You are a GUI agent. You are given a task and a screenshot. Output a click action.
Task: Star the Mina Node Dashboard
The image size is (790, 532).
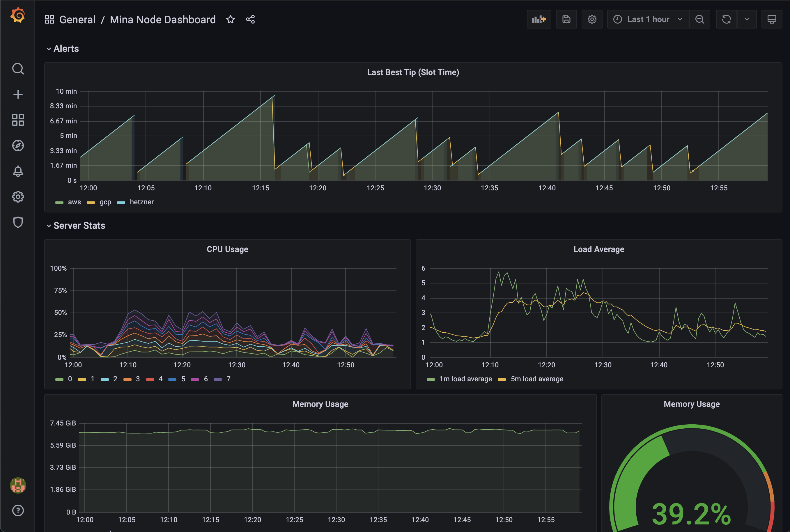click(231, 19)
